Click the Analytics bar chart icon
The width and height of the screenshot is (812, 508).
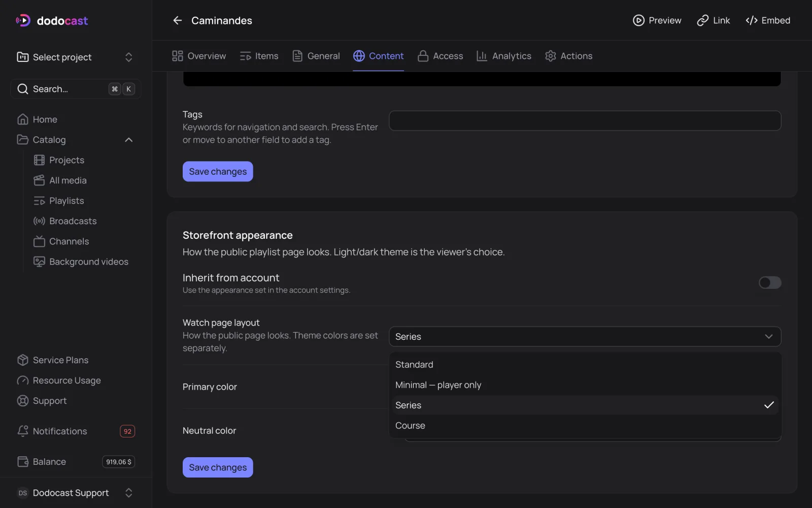coord(482,56)
